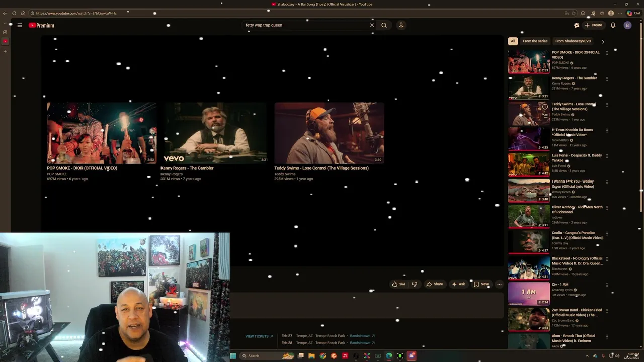Open the YouTube hamburger guide menu
Image resolution: width=644 pixels, height=362 pixels.
20,25
